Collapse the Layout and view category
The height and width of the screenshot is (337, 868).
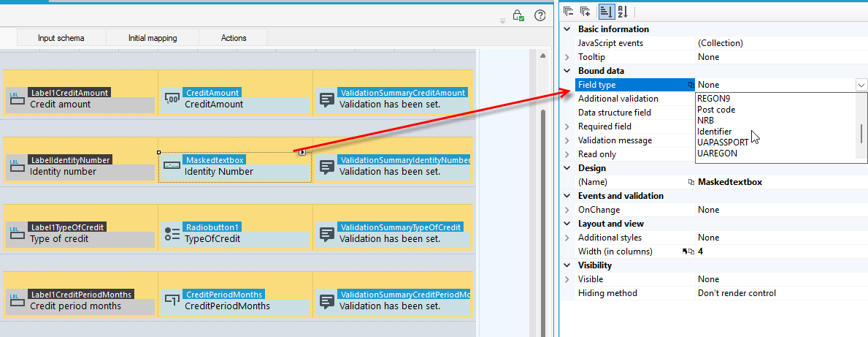[x=566, y=224]
